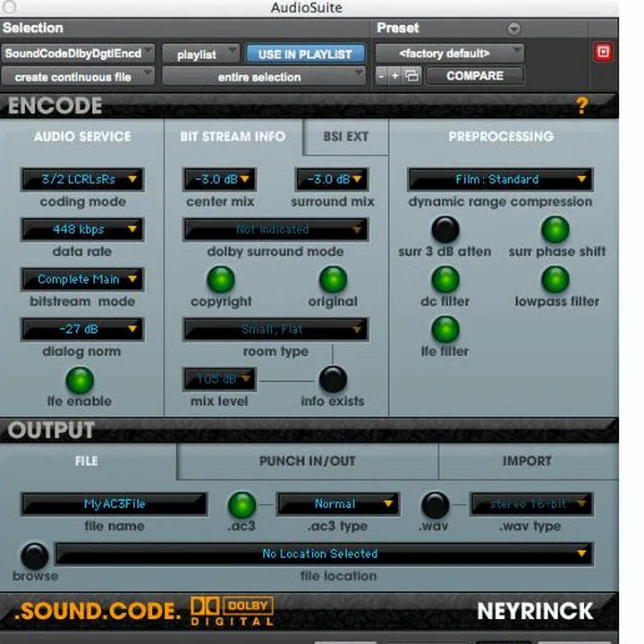The image size is (644, 644).
Task: Click the Selection label
Action: point(33,28)
